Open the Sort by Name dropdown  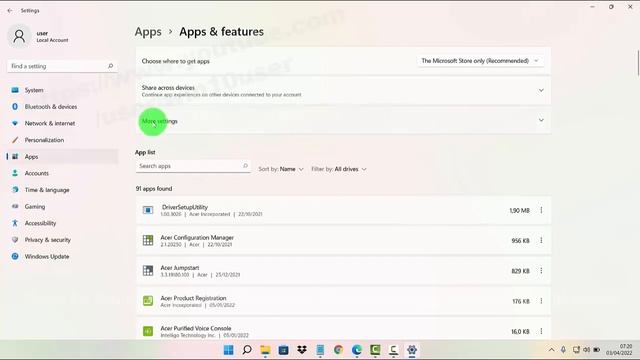coord(281,169)
